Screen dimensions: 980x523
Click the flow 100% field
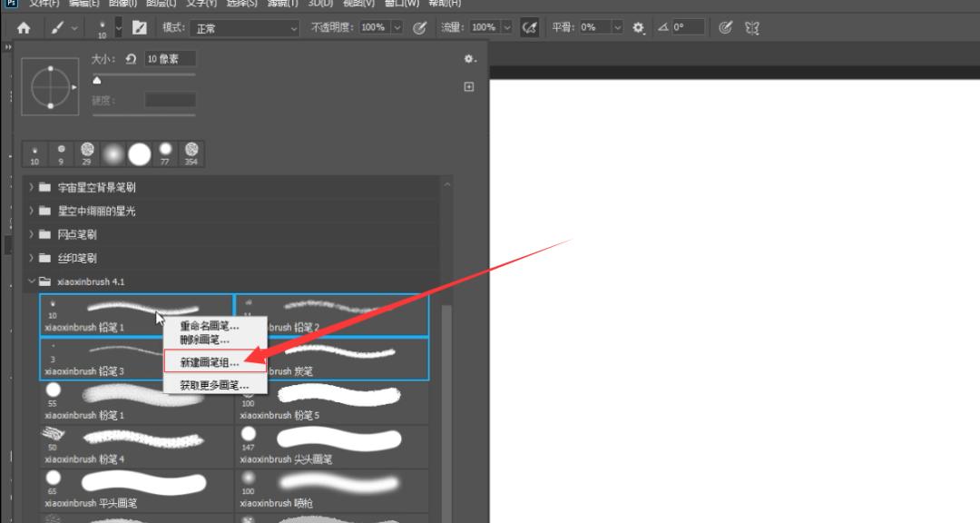485,27
